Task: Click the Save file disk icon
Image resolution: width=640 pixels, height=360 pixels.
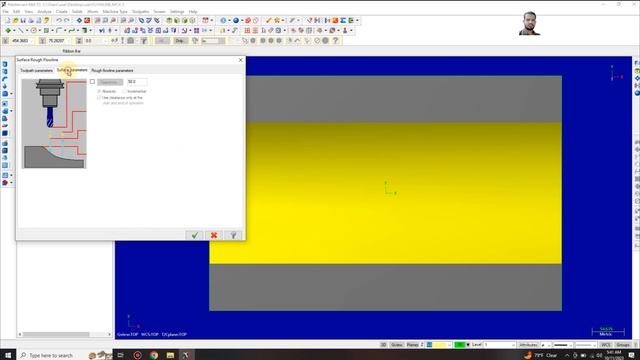Action: coord(23,20)
